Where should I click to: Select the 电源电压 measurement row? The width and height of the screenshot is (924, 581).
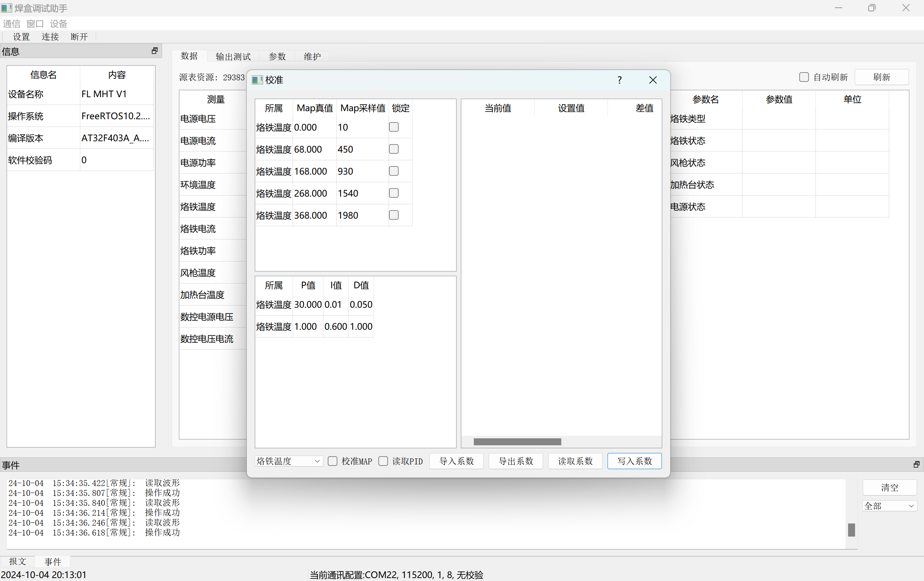click(213, 119)
